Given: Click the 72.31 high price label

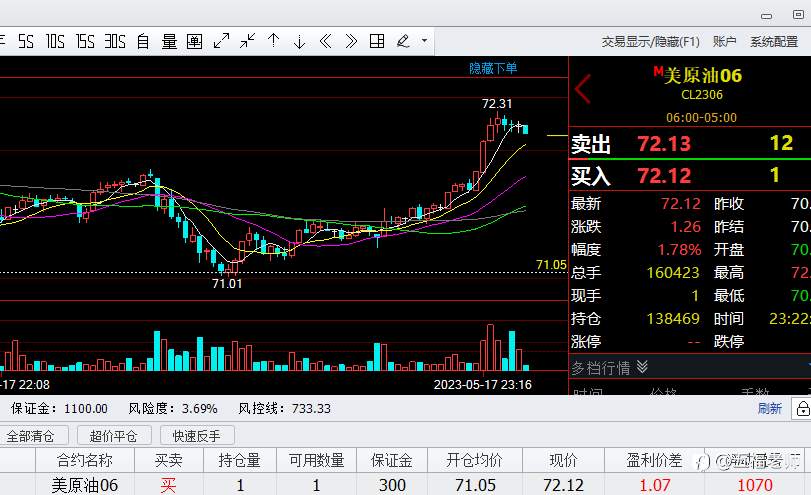Looking at the screenshot, I should (x=497, y=104).
